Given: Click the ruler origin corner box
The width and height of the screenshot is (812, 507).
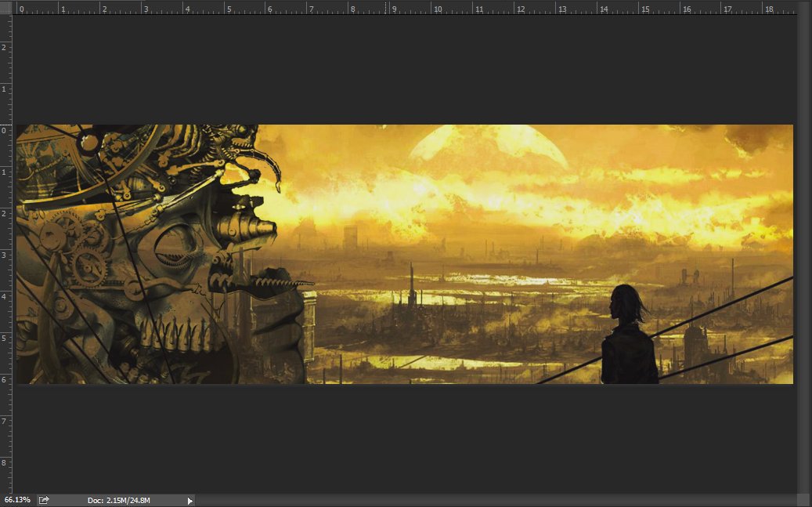Looking at the screenshot, I should [5, 7].
